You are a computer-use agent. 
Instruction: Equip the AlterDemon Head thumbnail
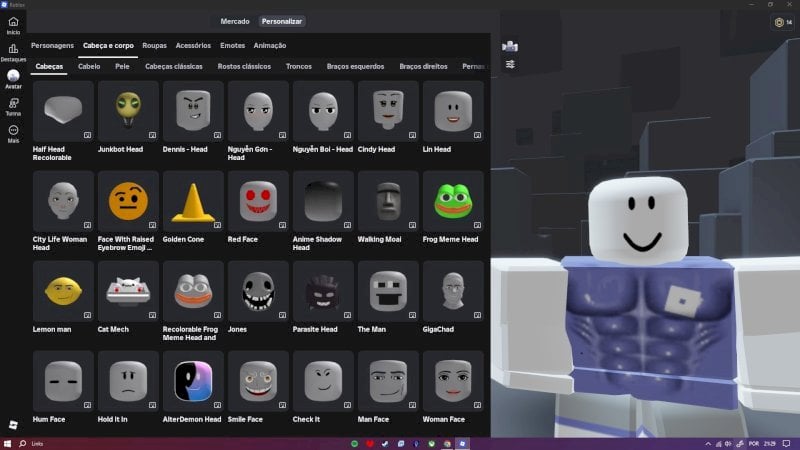pos(193,381)
